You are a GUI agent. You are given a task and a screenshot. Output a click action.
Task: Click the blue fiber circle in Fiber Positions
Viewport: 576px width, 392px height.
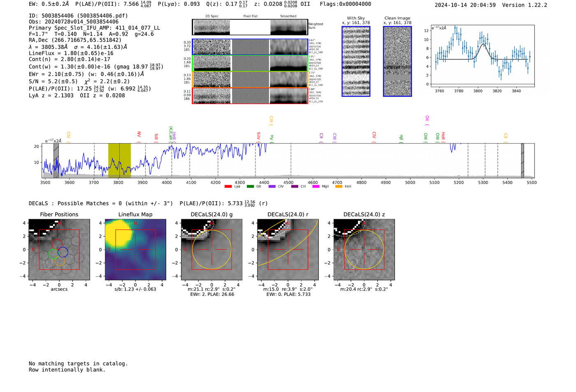63,252
